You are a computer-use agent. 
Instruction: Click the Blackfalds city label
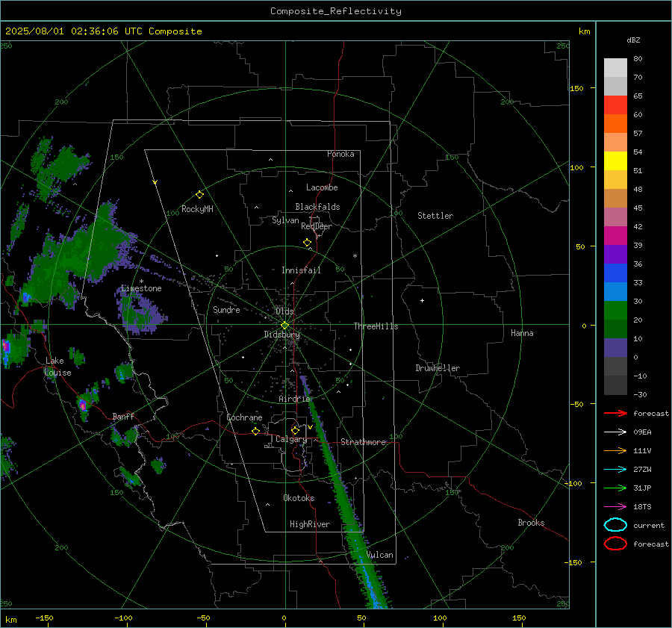pos(317,207)
